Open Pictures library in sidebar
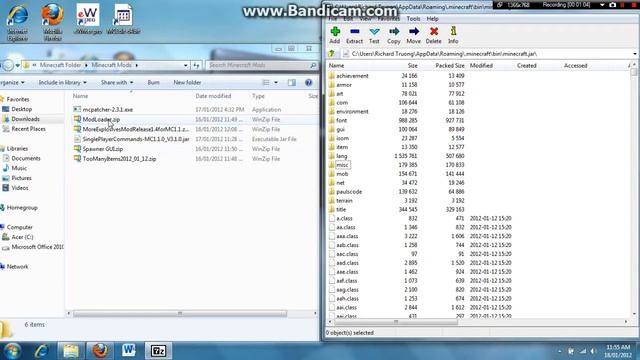Screen dimensions: 640x360 (21, 178)
